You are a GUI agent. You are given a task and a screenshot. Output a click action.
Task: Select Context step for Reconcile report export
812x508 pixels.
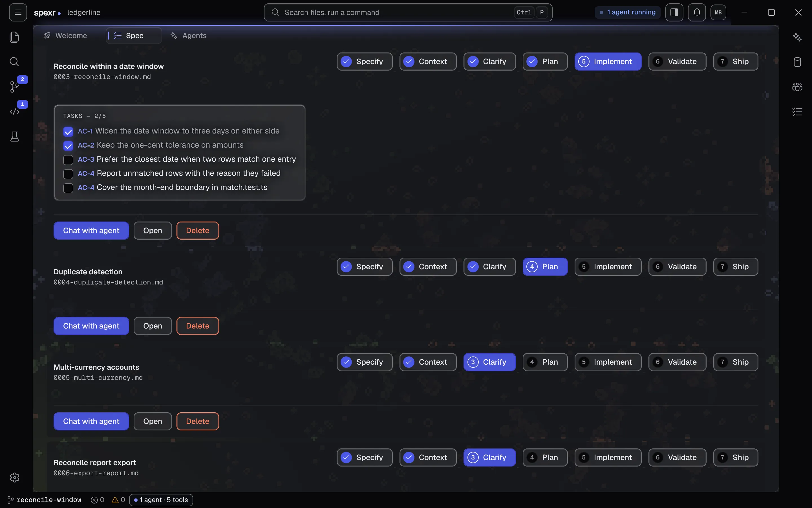click(x=428, y=457)
